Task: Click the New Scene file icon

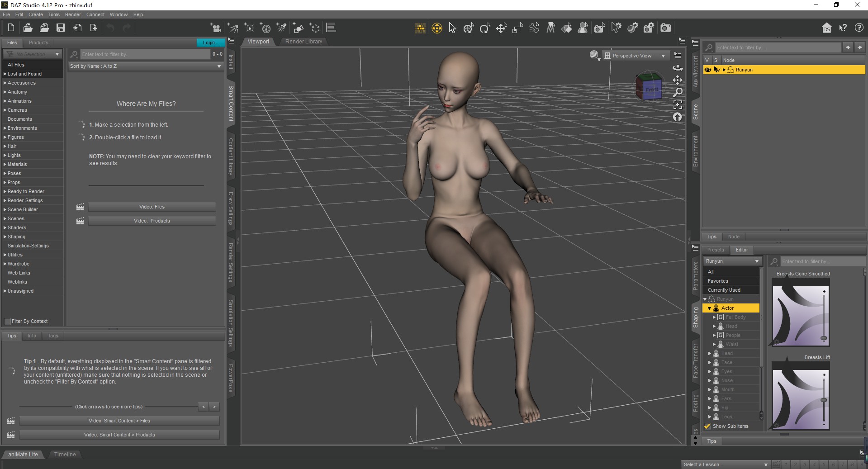Action: (11, 28)
